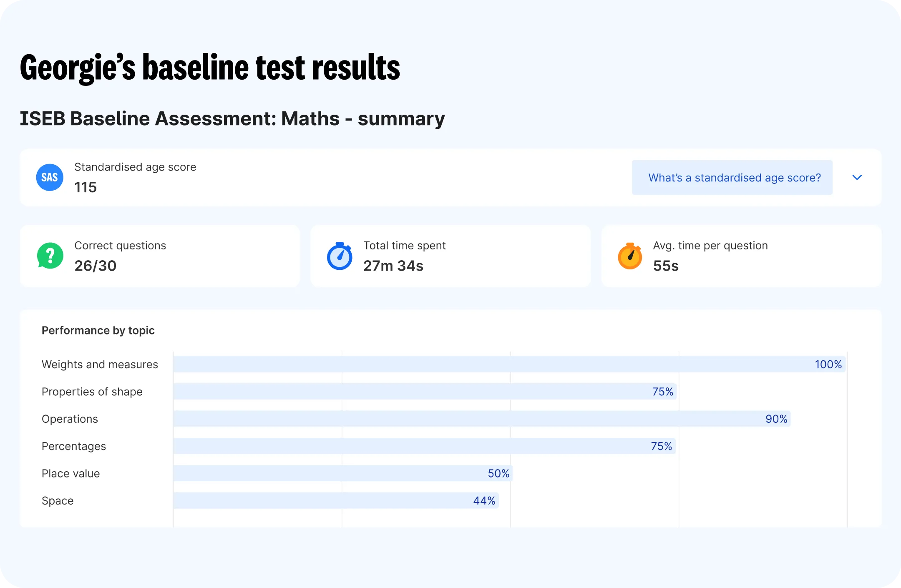Select the Space 44% bar

click(x=336, y=500)
